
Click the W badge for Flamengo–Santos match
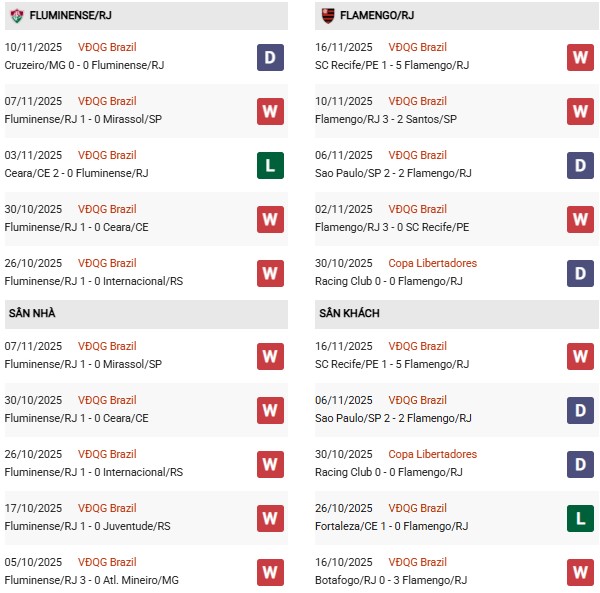[x=580, y=111]
